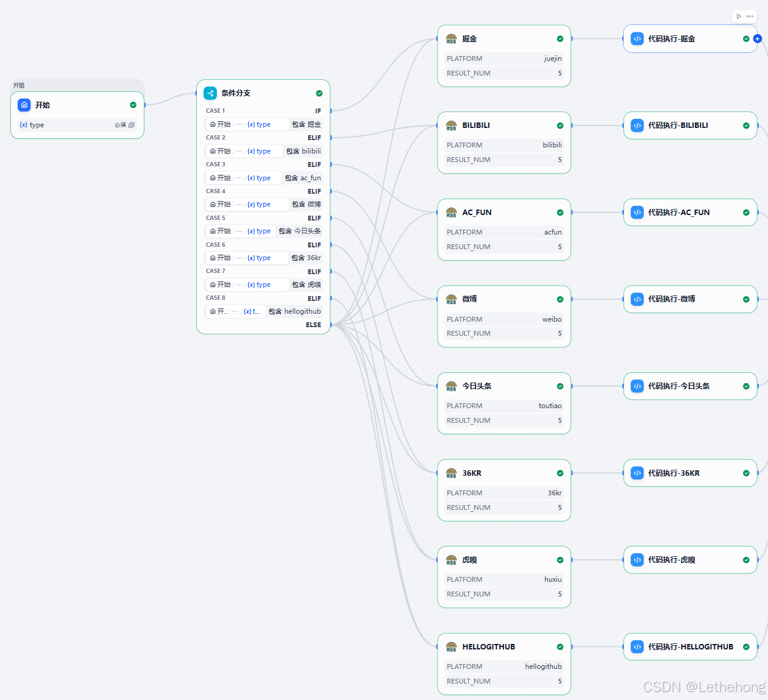Click the blue home icon of 开始 node
This screenshot has width=768, height=700.
click(24, 105)
